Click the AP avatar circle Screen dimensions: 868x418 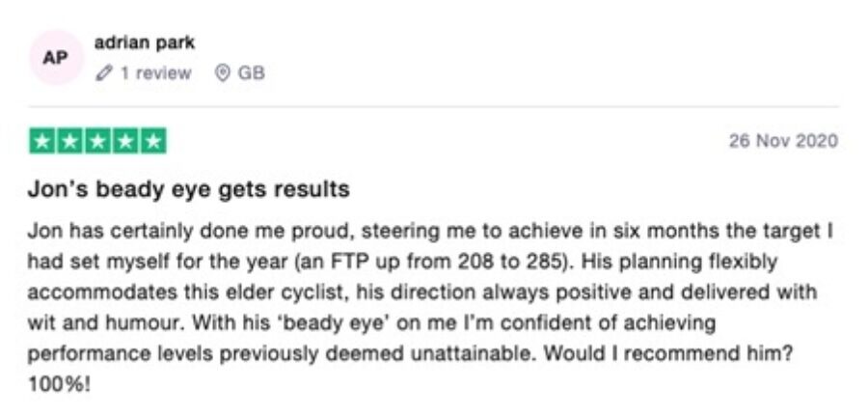56,58
